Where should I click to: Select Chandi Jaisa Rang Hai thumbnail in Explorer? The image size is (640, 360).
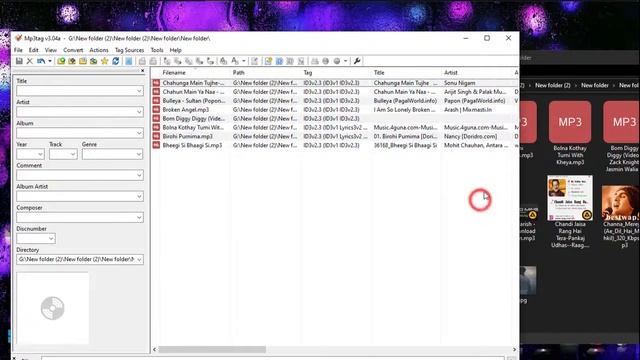click(x=570, y=211)
